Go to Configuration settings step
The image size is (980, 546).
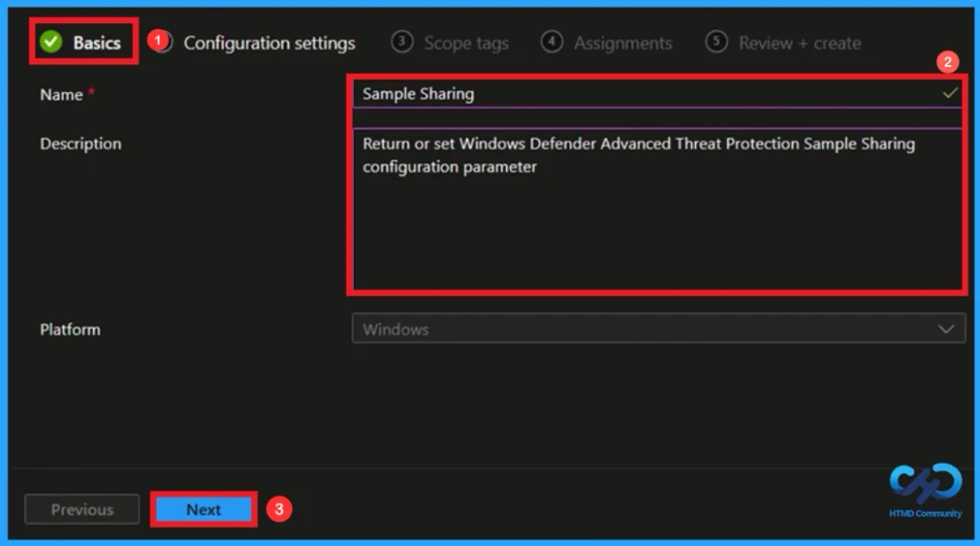coord(269,43)
